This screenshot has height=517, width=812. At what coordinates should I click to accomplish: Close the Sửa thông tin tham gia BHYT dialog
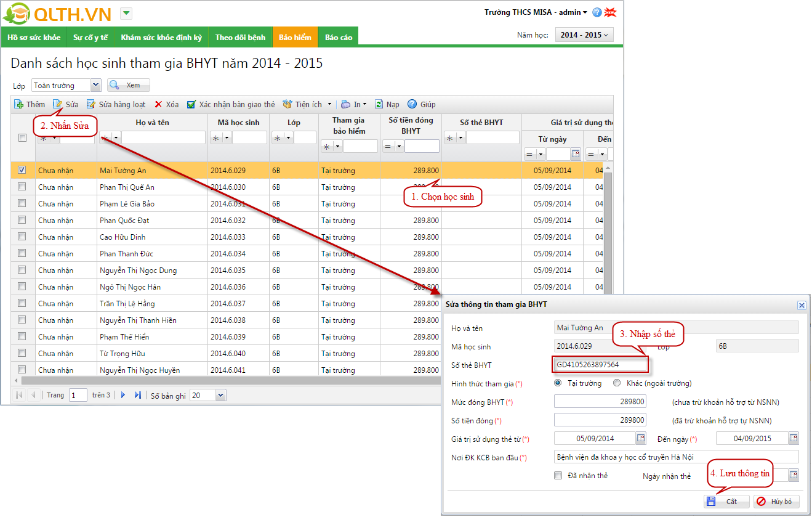802,305
